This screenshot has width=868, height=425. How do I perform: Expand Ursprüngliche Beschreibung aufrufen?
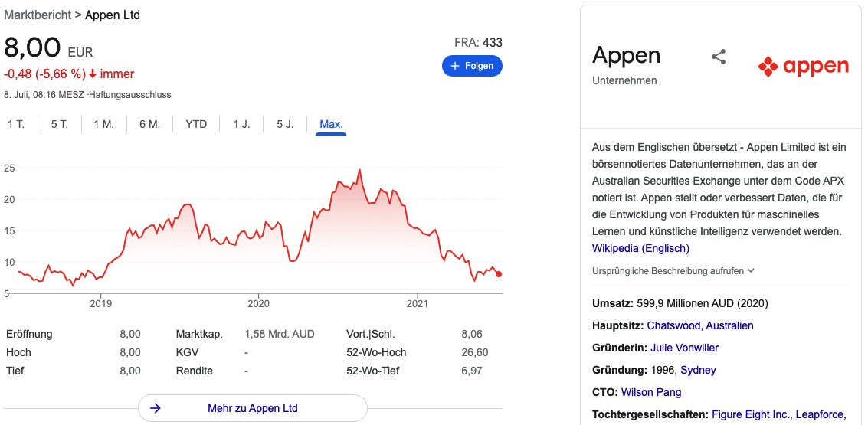(x=673, y=271)
